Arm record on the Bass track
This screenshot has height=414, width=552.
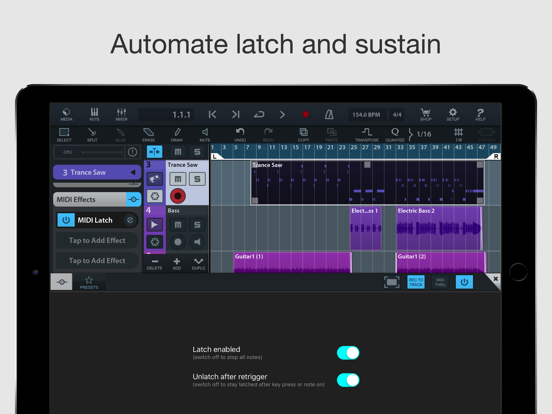coord(178,242)
